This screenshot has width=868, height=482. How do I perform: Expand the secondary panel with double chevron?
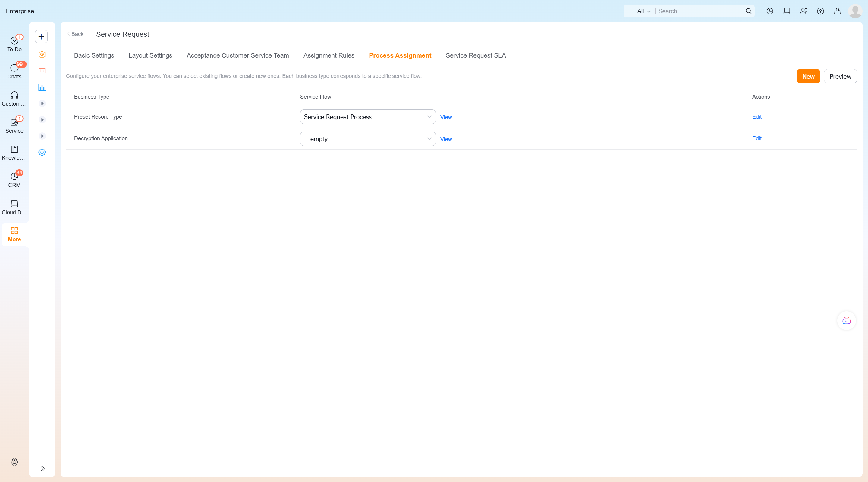click(x=43, y=468)
